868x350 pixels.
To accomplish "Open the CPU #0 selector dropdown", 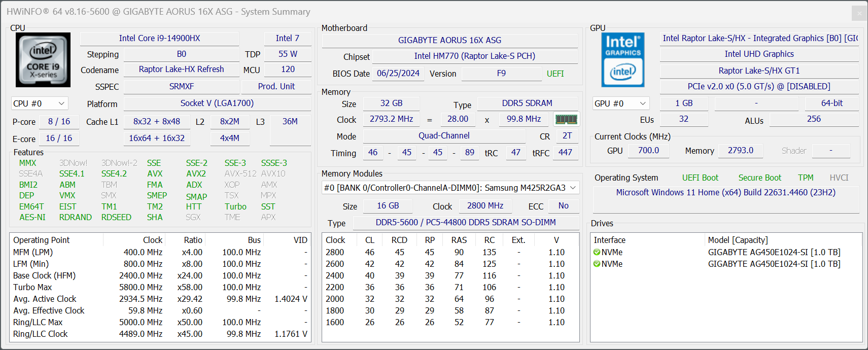I will tap(39, 103).
